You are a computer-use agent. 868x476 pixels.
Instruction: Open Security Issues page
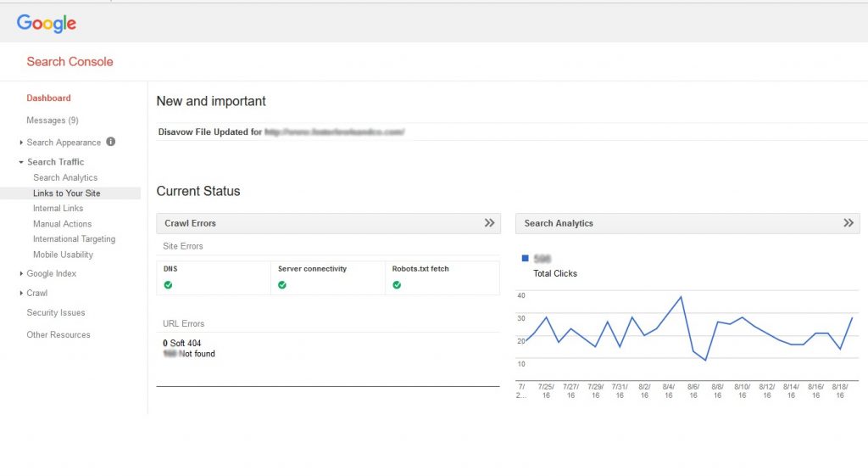click(56, 312)
